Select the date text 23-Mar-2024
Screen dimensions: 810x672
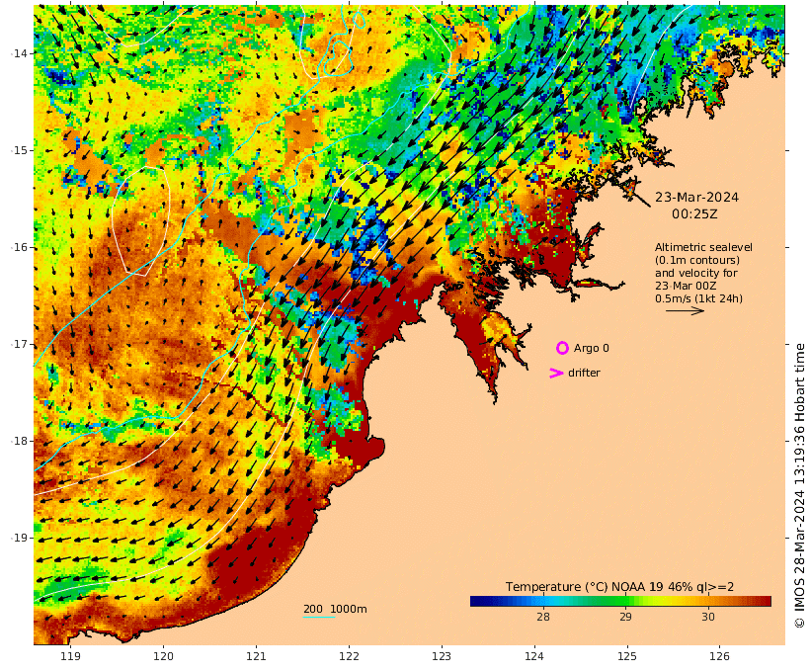click(696, 197)
